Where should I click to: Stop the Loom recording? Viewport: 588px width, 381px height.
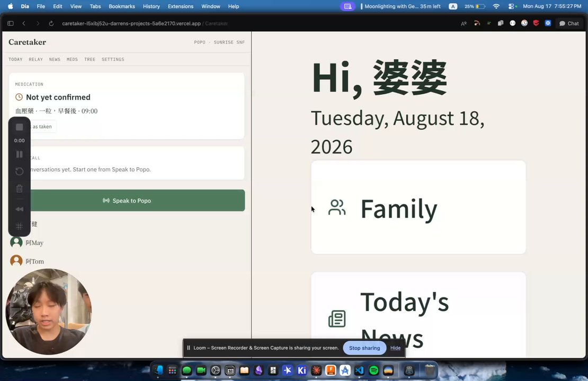(x=20, y=128)
